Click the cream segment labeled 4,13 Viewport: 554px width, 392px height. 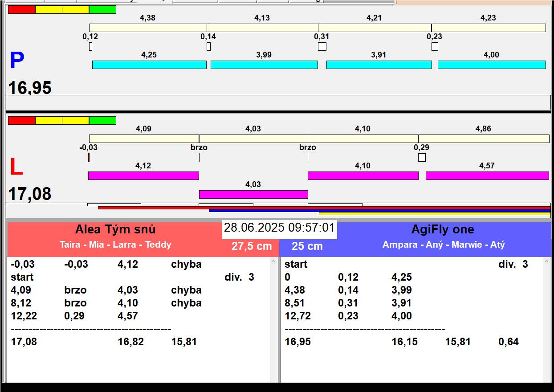click(x=262, y=28)
